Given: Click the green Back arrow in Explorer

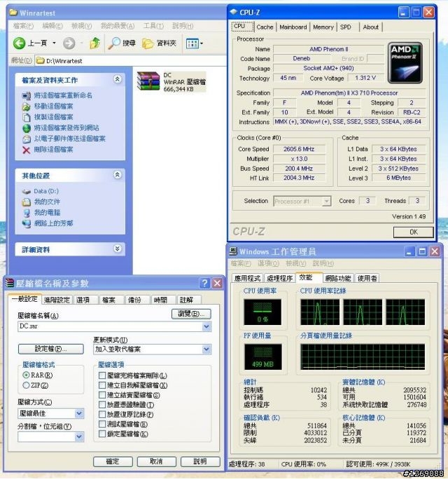Looking at the screenshot, I should (x=19, y=43).
